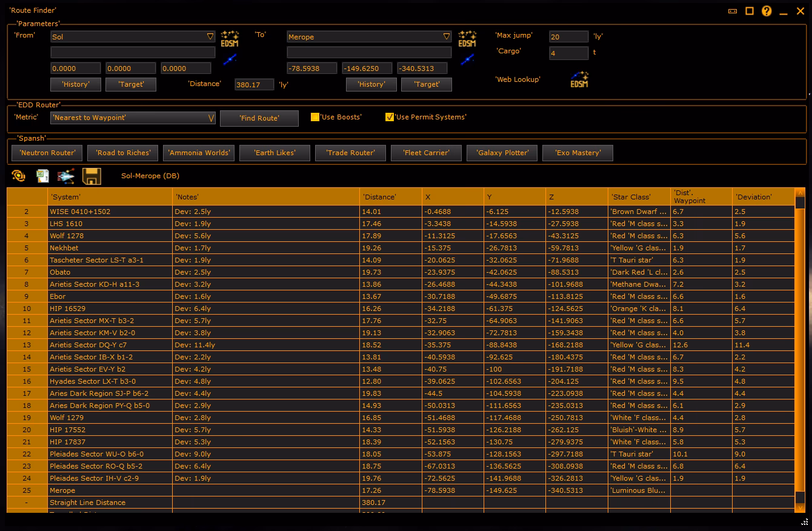Click the To X coordinate field -78.5938
The image size is (812, 531).
tap(311, 68)
